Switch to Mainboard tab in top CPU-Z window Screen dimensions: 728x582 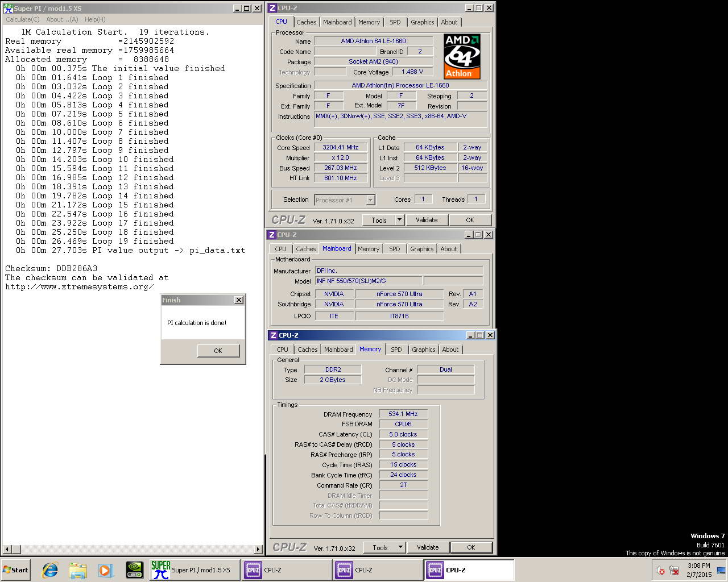click(x=337, y=22)
